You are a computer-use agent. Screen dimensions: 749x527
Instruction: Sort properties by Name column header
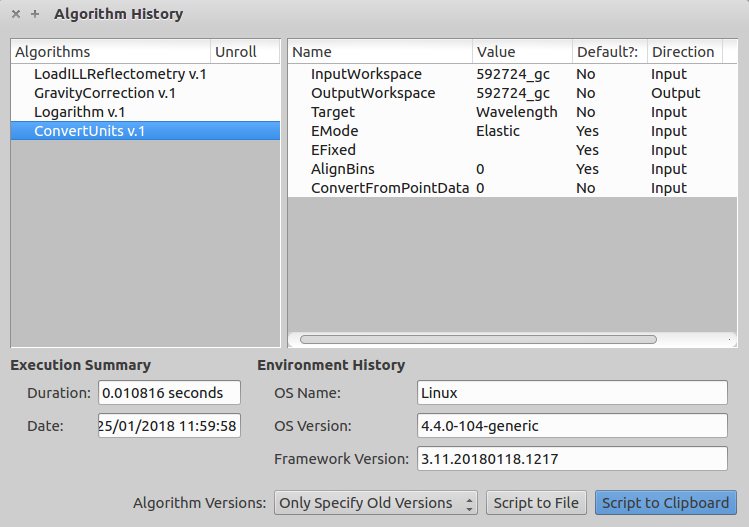(x=380, y=52)
